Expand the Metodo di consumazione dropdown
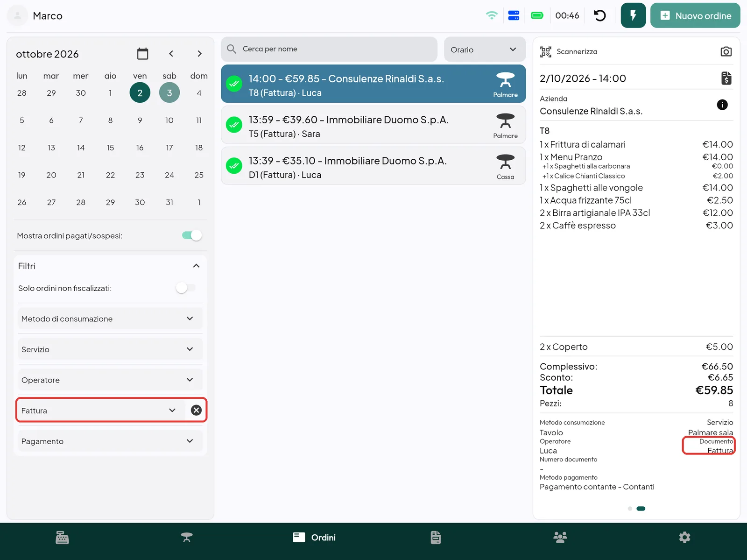747x560 pixels. click(x=110, y=319)
